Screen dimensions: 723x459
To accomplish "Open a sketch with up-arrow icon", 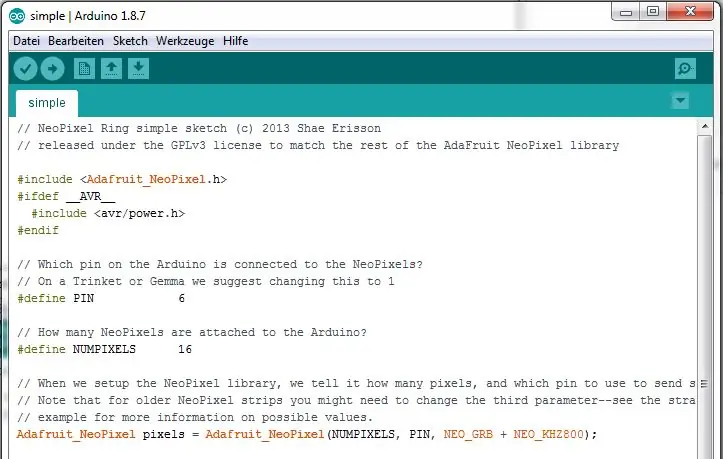I will [x=111, y=69].
